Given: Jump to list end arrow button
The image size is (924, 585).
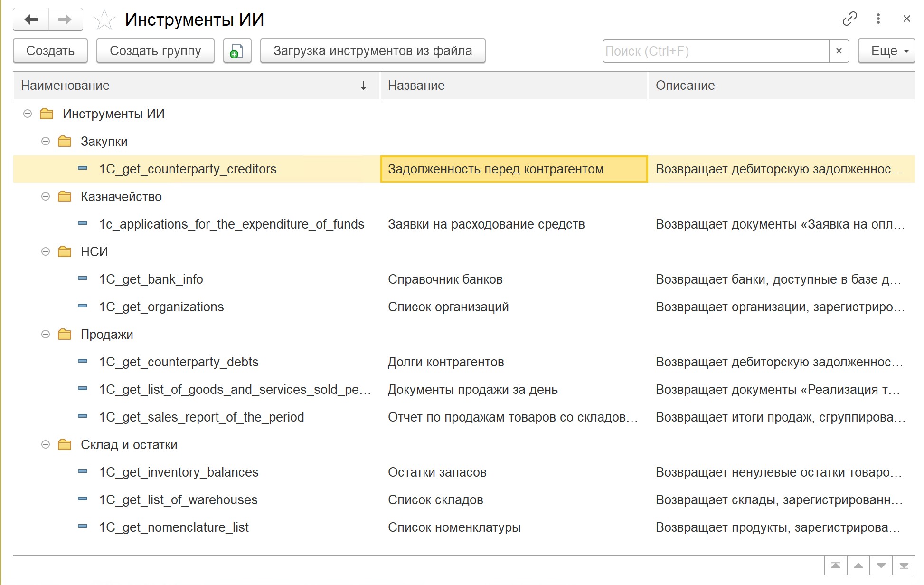Looking at the screenshot, I should 904,566.
